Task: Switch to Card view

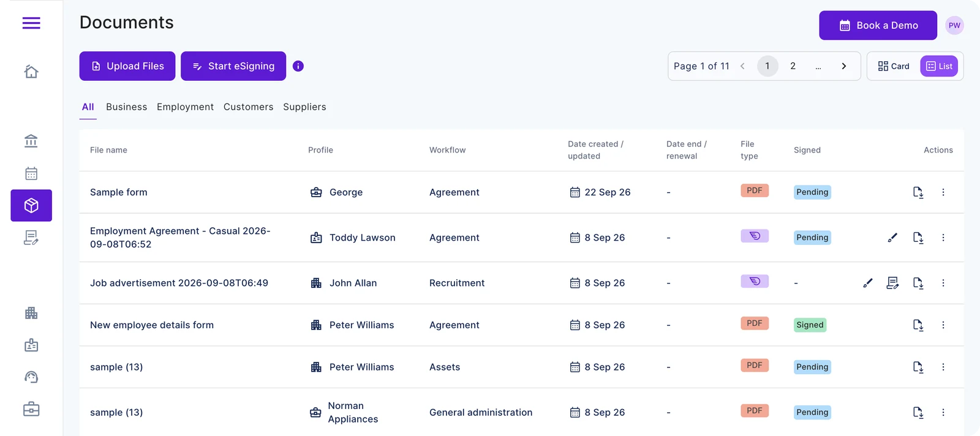Action: (894, 66)
